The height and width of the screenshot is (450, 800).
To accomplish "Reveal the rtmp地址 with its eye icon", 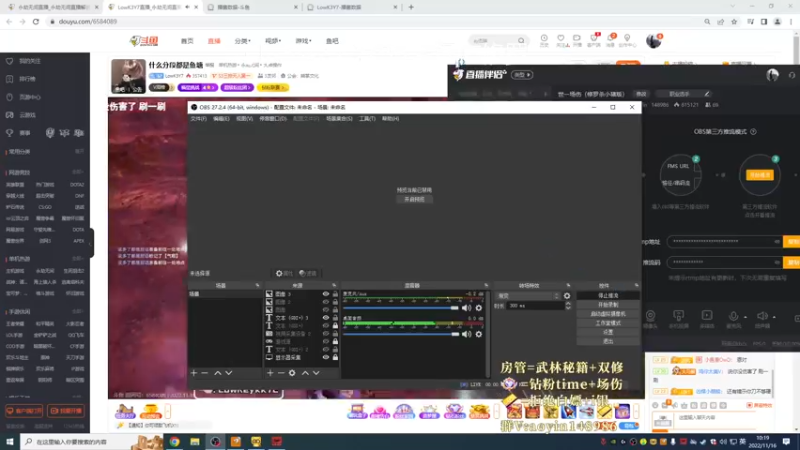I will [x=777, y=242].
